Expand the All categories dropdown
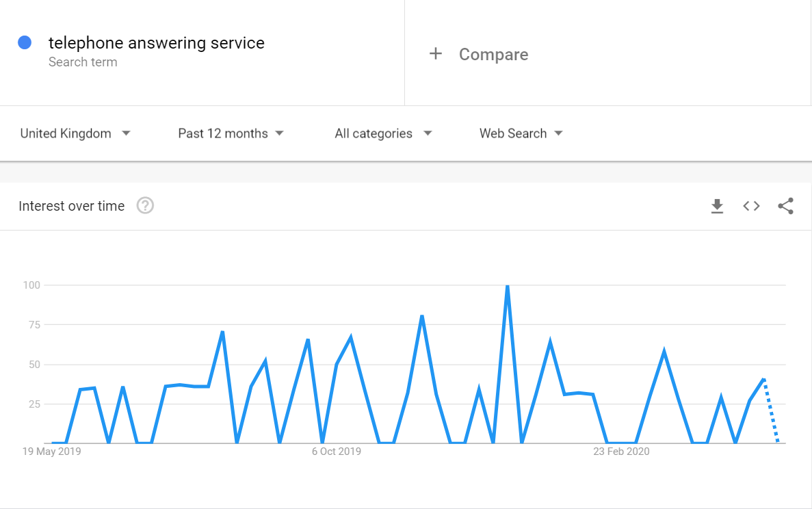The height and width of the screenshot is (509, 812). pyautogui.click(x=383, y=133)
